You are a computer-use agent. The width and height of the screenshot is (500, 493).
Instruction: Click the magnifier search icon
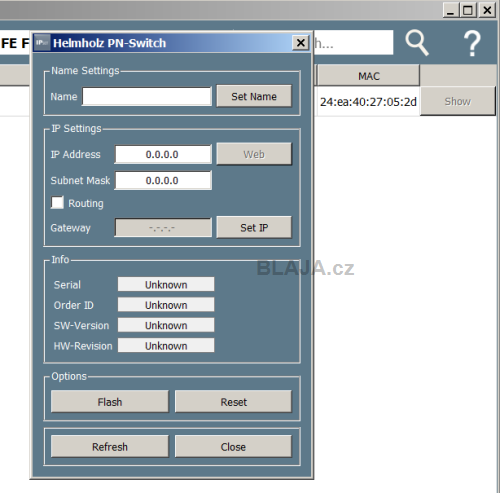point(417,42)
